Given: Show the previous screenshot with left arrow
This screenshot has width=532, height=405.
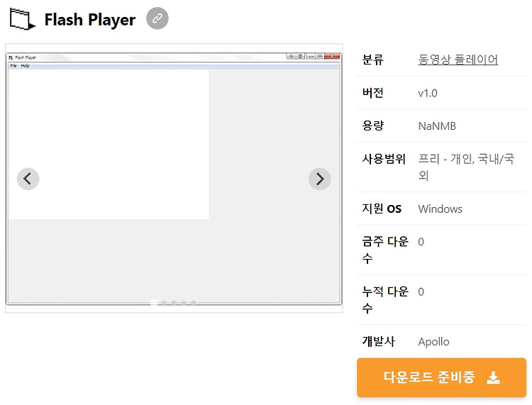Looking at the screenshot, I should pos(28,179).
